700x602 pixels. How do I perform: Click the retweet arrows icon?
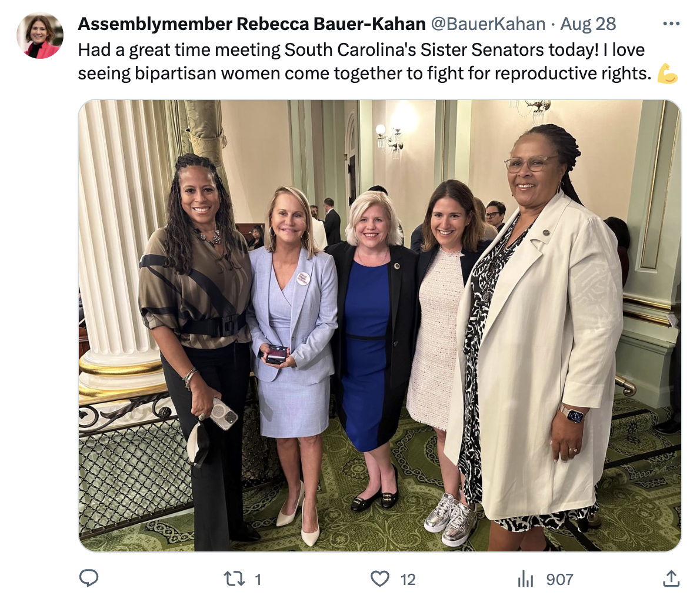[x=234, y=579]
